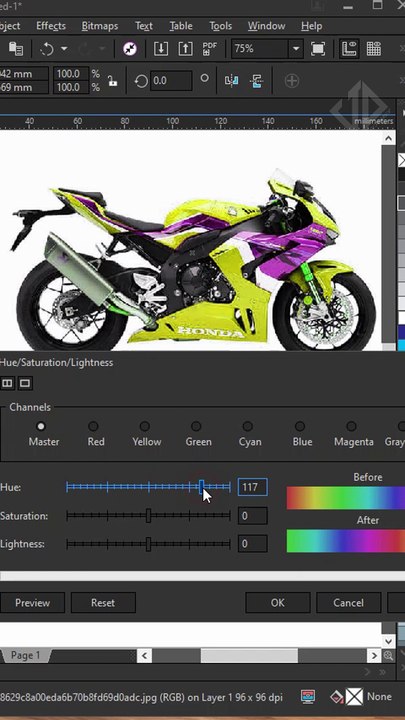405x720 pixels.
Task: Toggle the Show grid icon
Action: click(374, 49)
